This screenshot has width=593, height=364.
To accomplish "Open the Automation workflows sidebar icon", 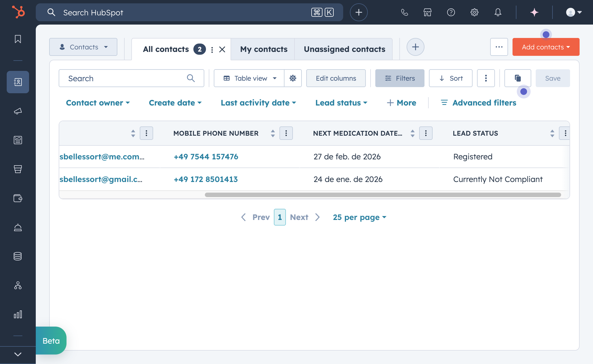I will tap(18, 285).
